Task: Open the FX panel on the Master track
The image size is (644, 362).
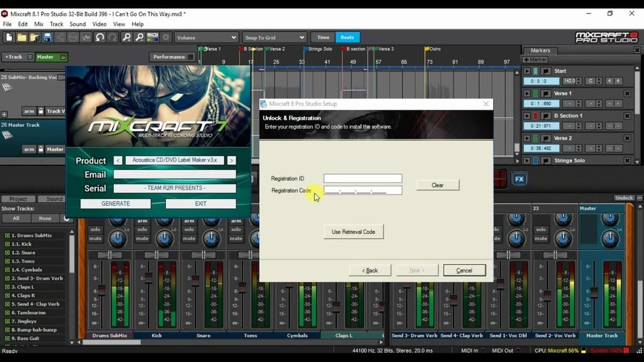Action: (518, 179)
